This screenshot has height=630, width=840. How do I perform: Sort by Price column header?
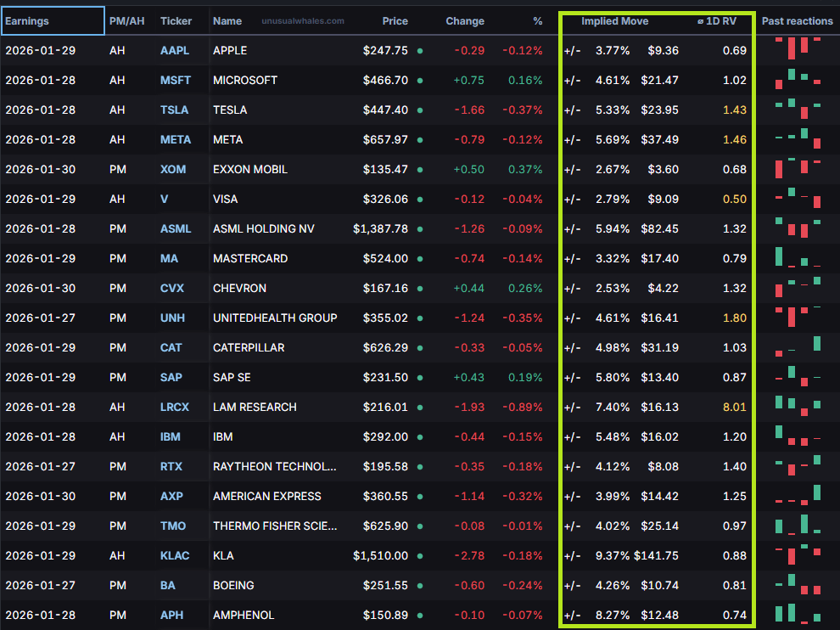tap(395, 21)
